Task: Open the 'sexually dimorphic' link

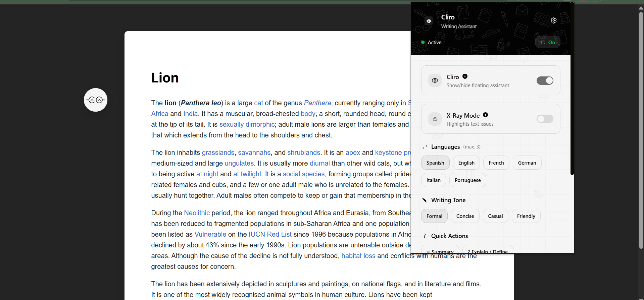Action: (x=247, y=124)
